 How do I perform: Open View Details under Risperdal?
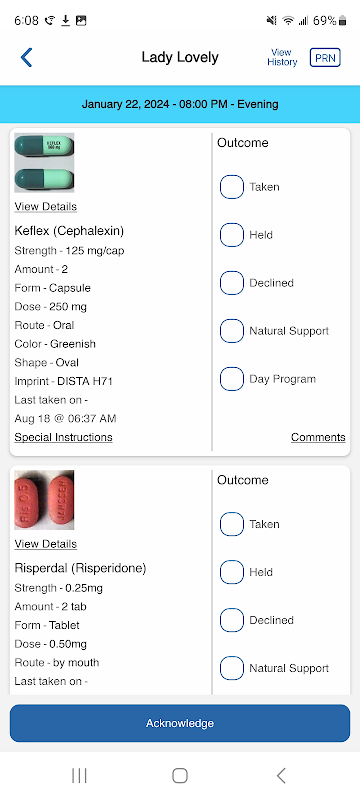pyautogui.click(x=45, y=544)
